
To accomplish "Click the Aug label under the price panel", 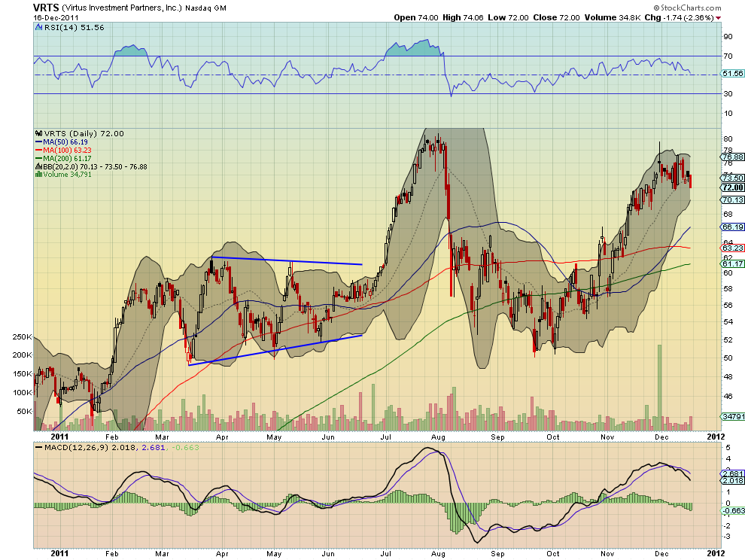I will 438,437.
